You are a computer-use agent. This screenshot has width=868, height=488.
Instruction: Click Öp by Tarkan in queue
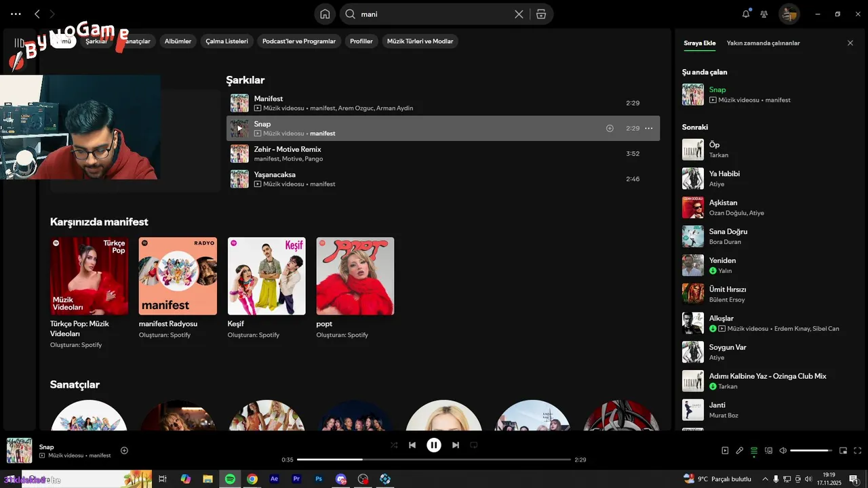click(770, 150)
